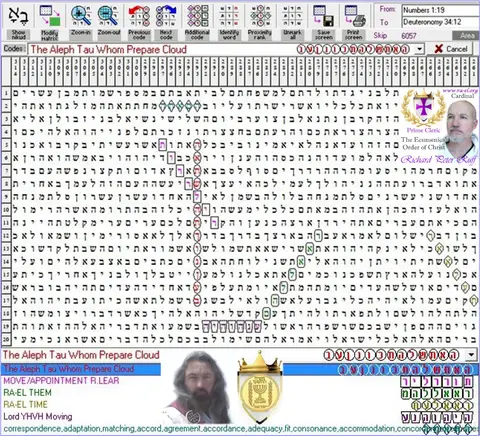Click the Cancel button
480x436 pixels.
coord(451,49)
